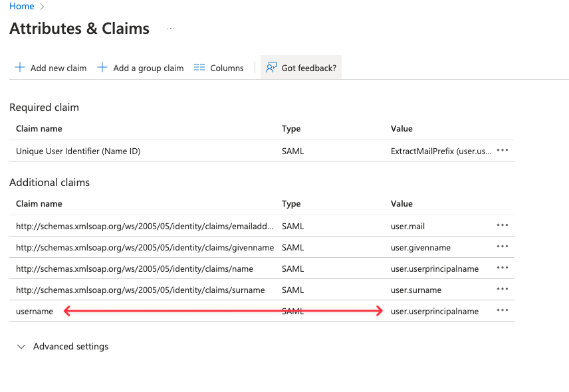Open the ellipsis menu for user.surname claim

click(503, 290)
